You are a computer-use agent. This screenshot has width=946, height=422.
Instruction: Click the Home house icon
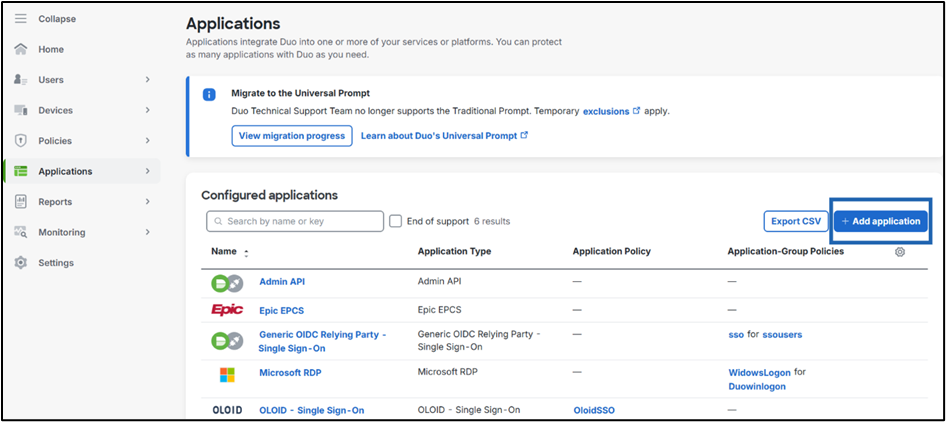21,49
